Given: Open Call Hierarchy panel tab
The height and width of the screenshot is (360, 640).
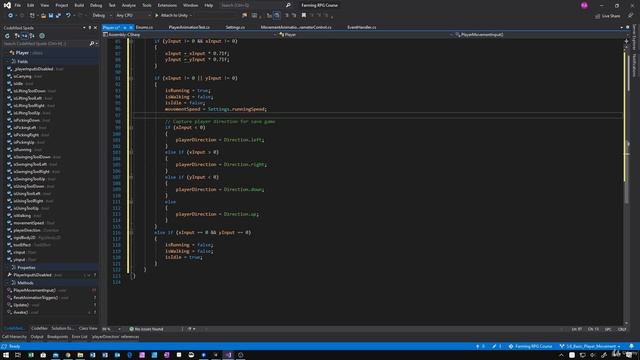Looking at the screenshot, I should tap(14, 337).
